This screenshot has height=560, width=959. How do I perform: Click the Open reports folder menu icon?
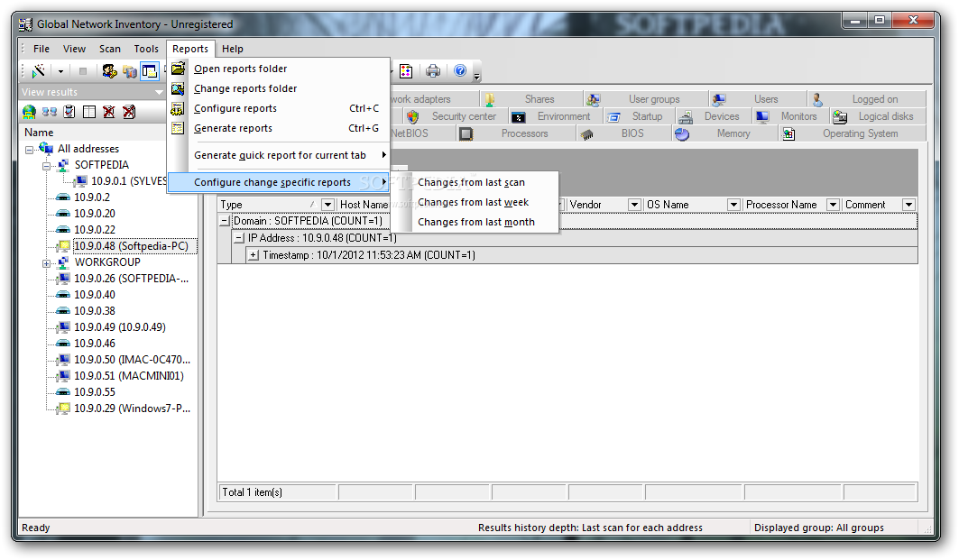coord(178,69)
